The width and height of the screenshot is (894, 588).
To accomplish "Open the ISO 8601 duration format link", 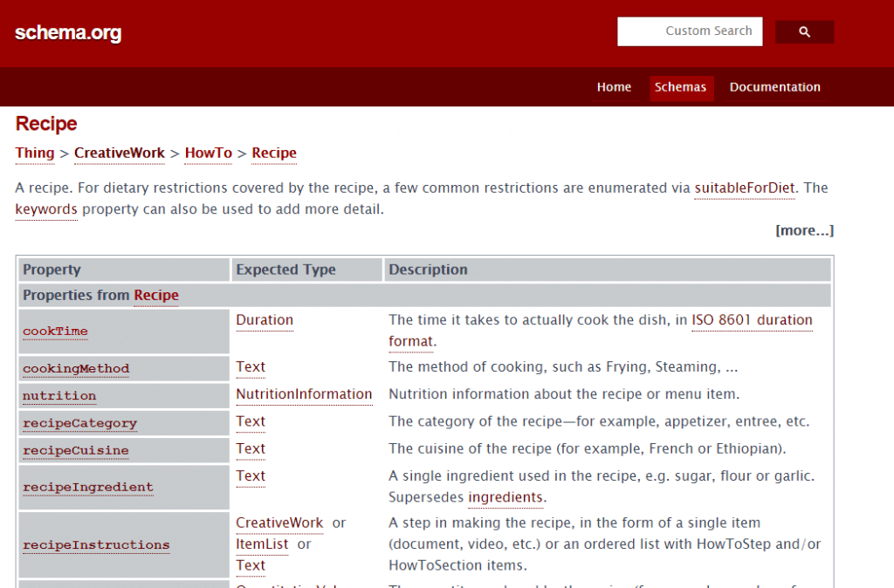I will (752, 320).
